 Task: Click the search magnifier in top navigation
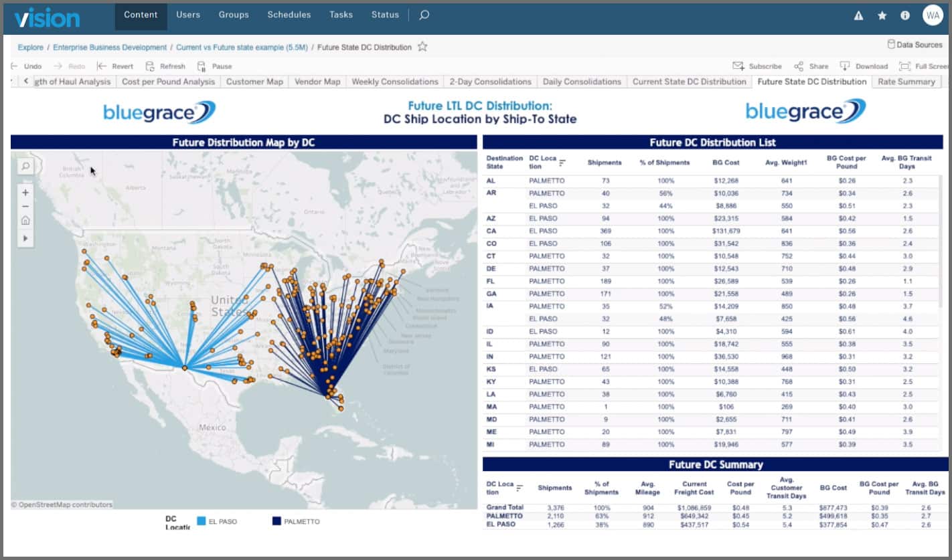coord(424,15)
